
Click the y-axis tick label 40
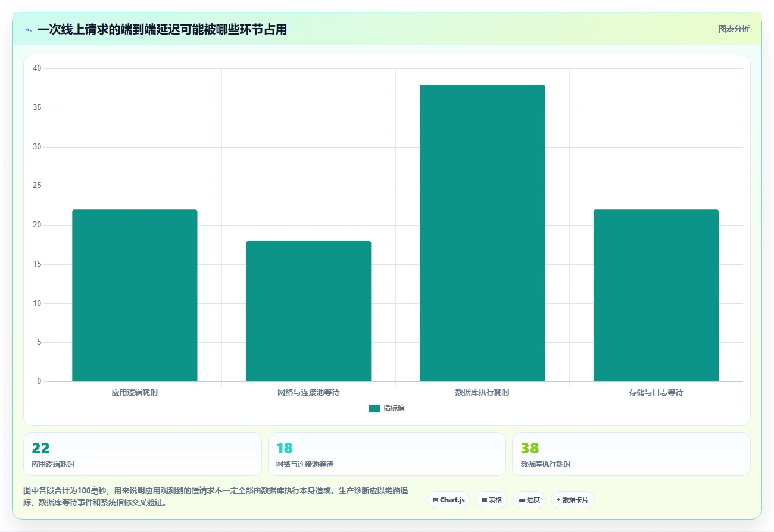(x=37, y=68)
